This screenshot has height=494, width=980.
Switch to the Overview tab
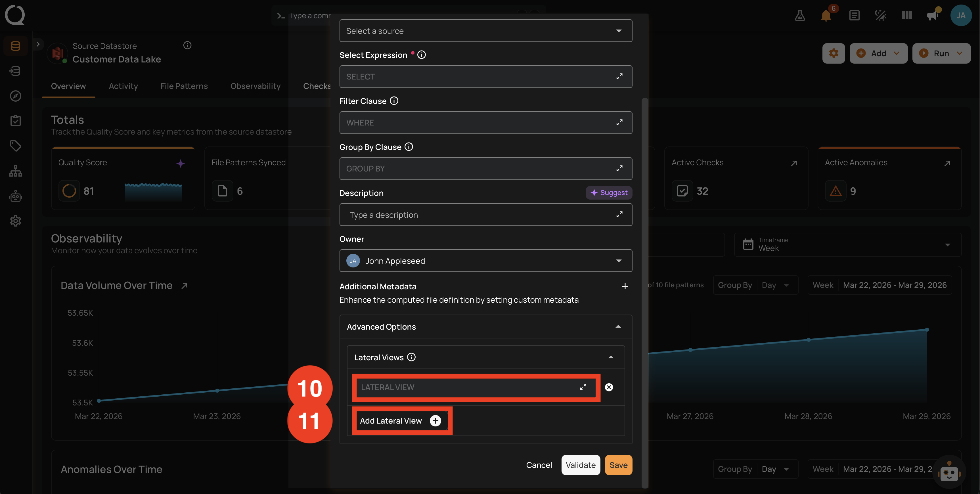[x=68, y=86]
